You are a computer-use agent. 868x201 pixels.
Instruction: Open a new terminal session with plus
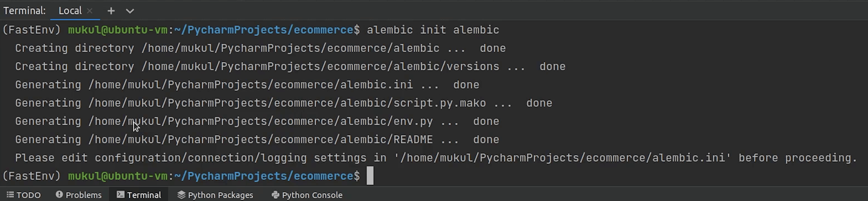tap(111, 11)
